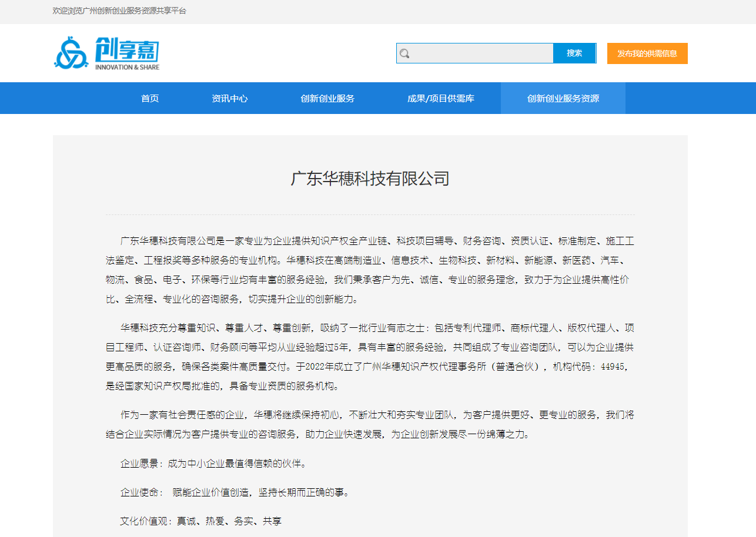This screenshot has height=537, width=756.
Task: Click the magnifier icon in search box
Action: [x=404, y=53]
